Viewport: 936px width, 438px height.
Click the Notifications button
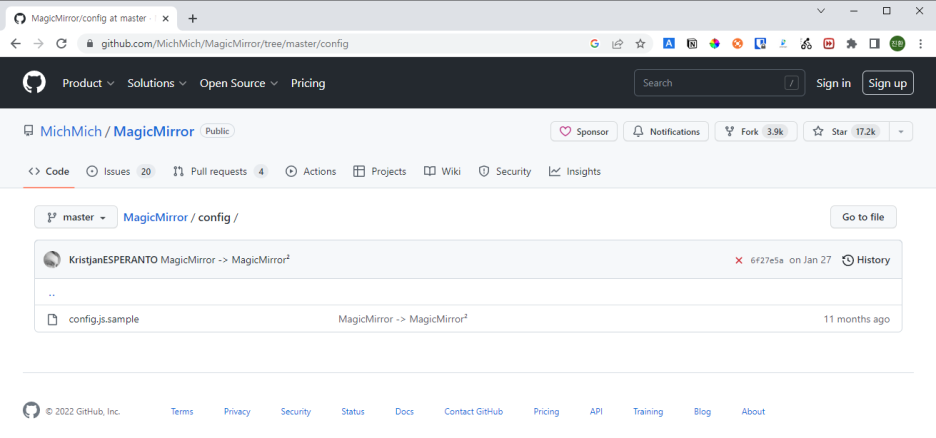[666, 131]
